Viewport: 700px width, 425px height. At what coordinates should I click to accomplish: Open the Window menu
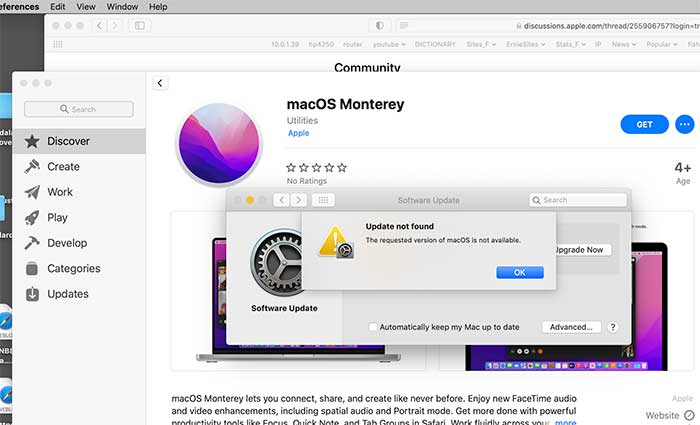pyautogui.click(x=122, y=7)
